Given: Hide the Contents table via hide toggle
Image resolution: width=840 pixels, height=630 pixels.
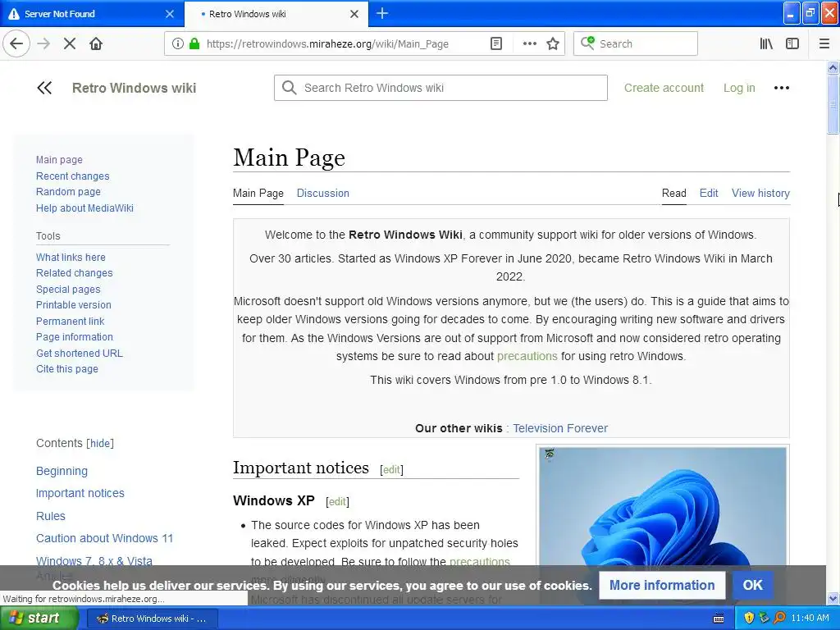Looking at the screenshot, I should coord(101,443).
